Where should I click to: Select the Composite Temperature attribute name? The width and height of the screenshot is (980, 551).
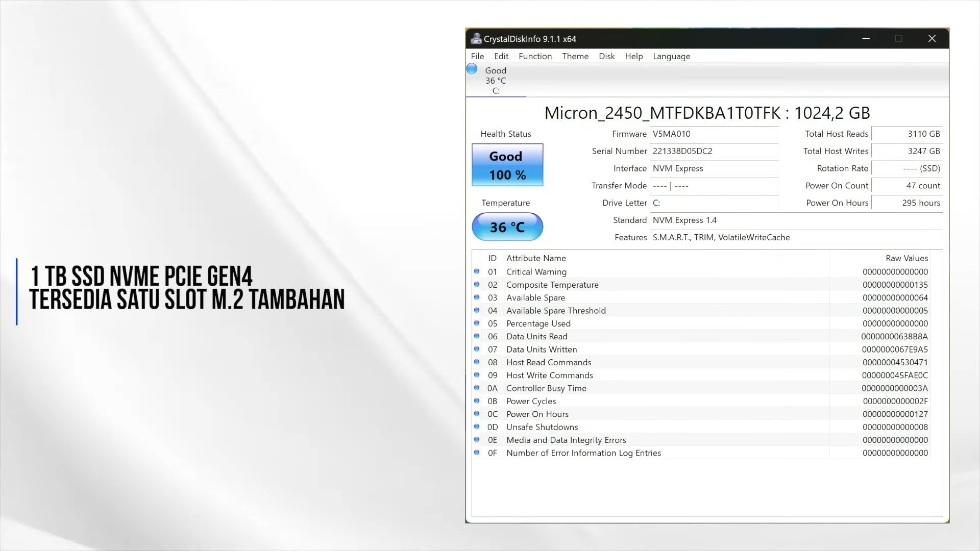(x=552, y=285)
